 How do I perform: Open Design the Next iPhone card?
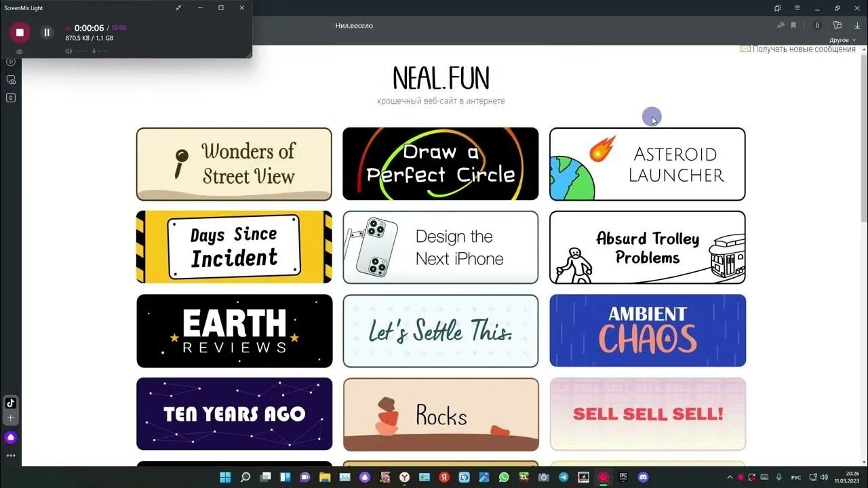(x=441, y=247)
